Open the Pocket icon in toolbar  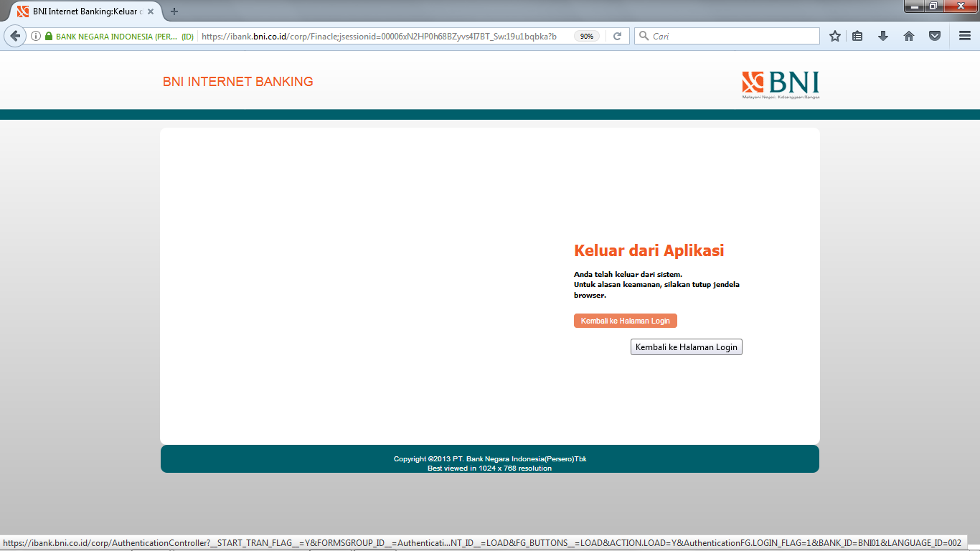(935, 36)
